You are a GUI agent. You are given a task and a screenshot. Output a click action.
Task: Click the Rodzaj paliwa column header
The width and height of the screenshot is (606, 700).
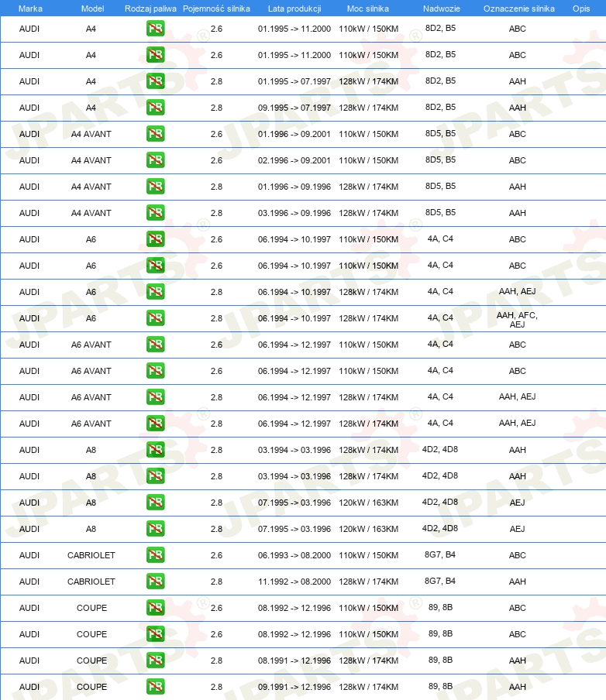click(150, 9)
